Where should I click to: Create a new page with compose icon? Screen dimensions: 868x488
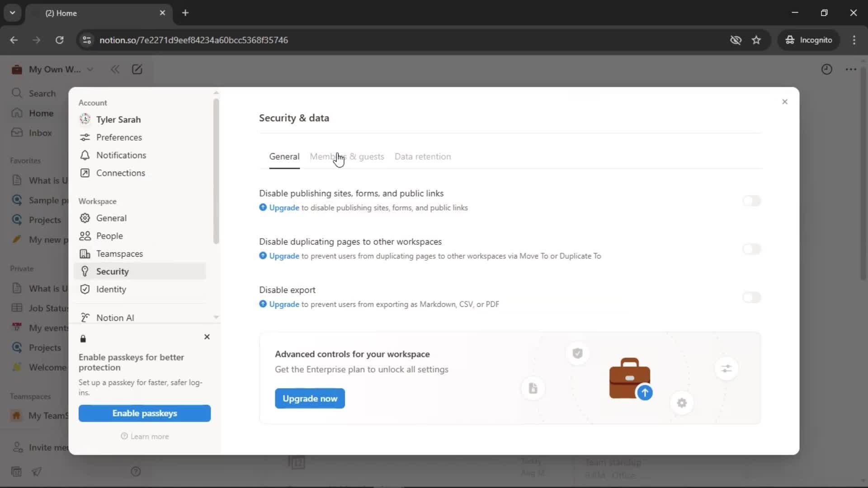[137, 69]
